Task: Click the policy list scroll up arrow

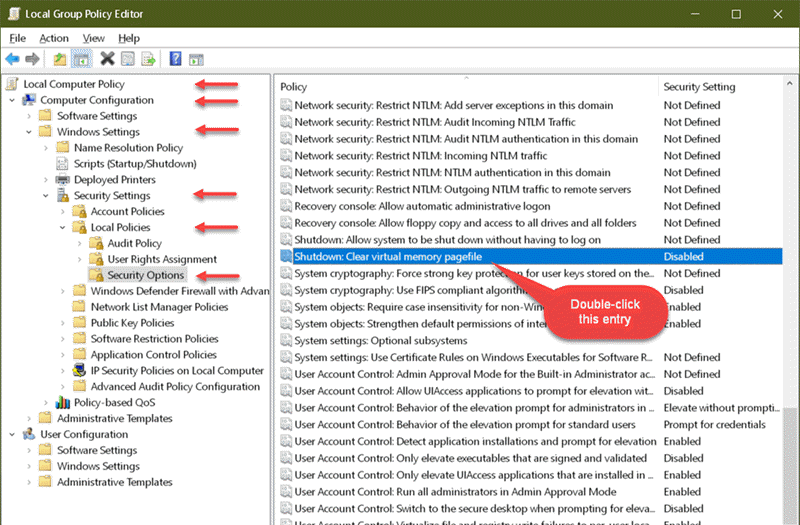Action: pyautogui.click(x=790, y=83)
